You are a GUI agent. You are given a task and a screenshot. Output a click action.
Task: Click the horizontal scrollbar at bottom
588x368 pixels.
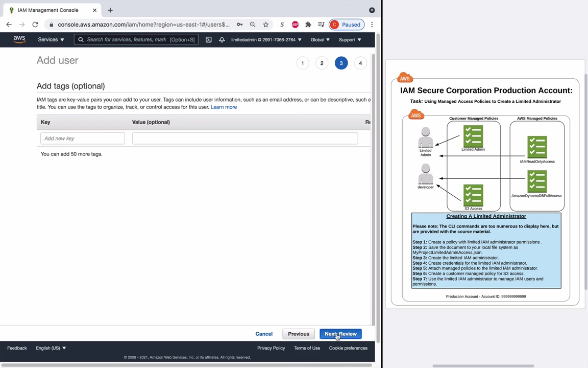tap(186, 365)
